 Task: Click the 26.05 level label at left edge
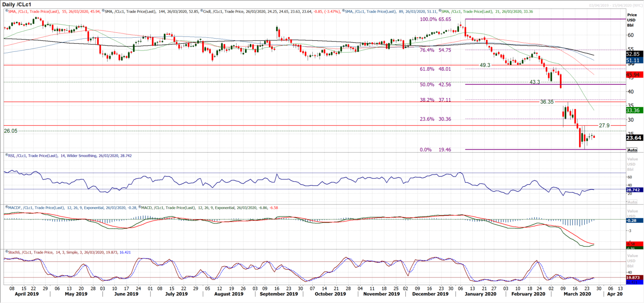[x=10, y=131]
